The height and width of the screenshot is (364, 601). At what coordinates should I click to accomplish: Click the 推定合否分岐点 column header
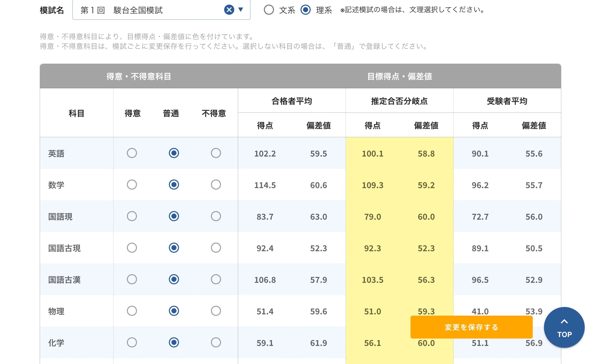point(399,101)
